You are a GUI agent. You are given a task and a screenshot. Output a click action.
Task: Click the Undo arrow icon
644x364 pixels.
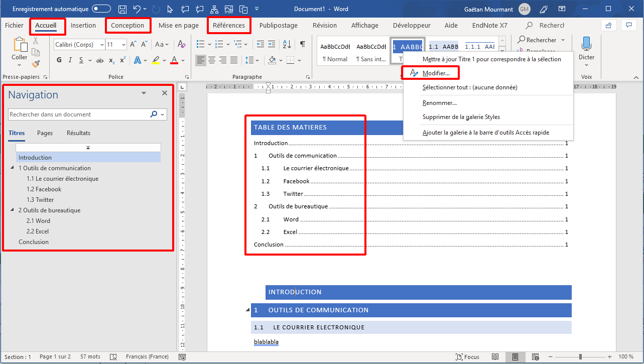pos(137,9)
